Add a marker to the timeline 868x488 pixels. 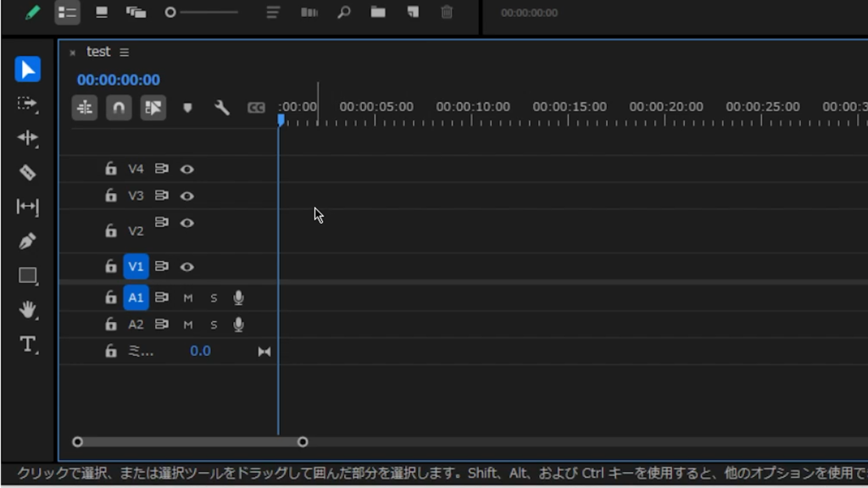click(187, 108)
